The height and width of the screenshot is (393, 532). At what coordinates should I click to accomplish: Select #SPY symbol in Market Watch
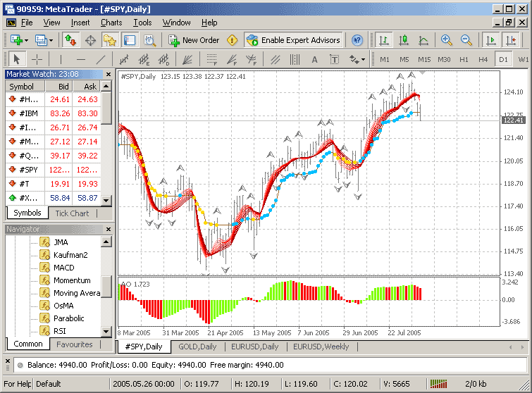coord(54,170)
